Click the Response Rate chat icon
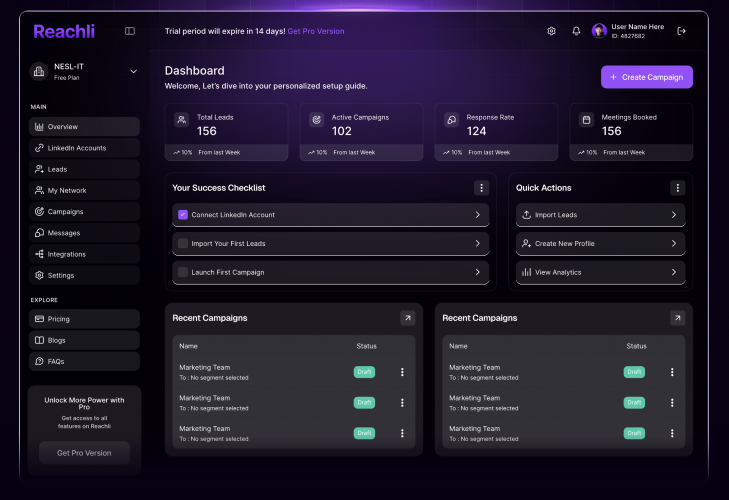The image size is (729, 500). click(451, 120)
